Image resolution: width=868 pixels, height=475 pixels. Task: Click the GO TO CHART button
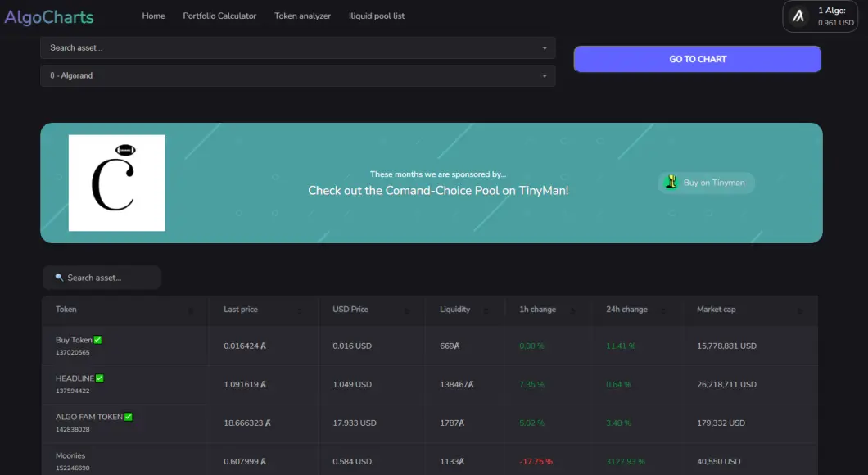tap(697, 59)
